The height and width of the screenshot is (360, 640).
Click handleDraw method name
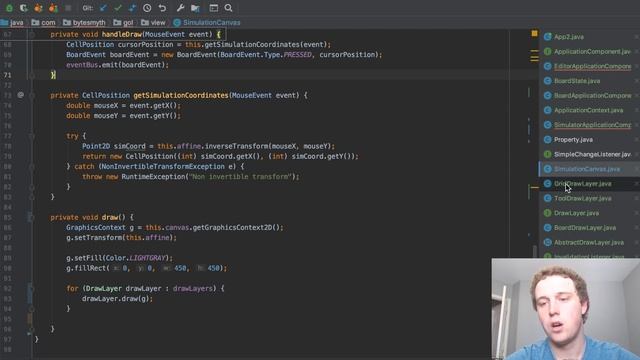pyautogui.click(x=122, y=34)
